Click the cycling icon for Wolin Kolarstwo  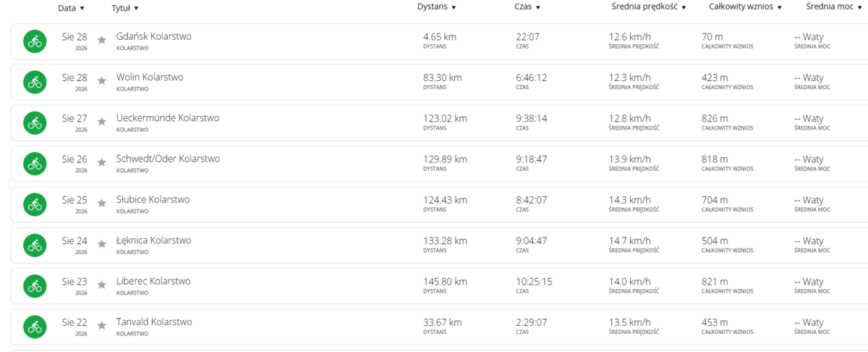point(35,83)
